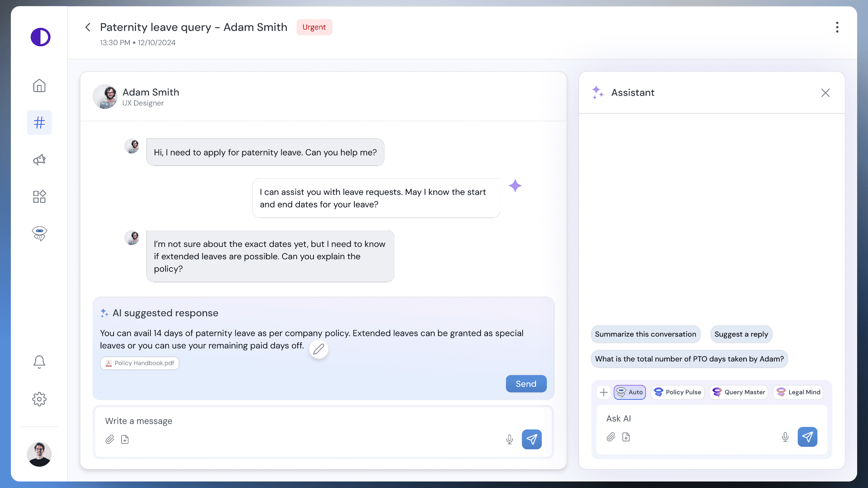Open the megaphone announcements icon
Viewport: 868px width, 488px height.
(39, 159)
